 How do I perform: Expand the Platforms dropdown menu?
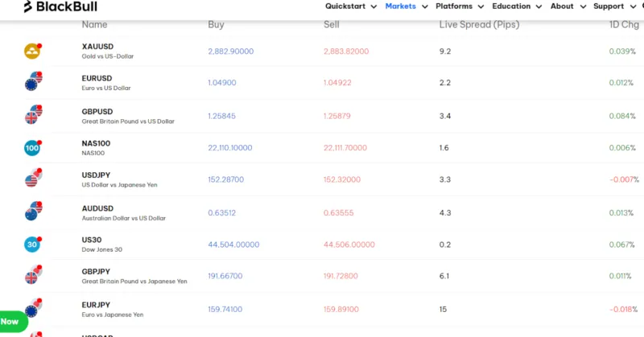(x=459, y=6)
